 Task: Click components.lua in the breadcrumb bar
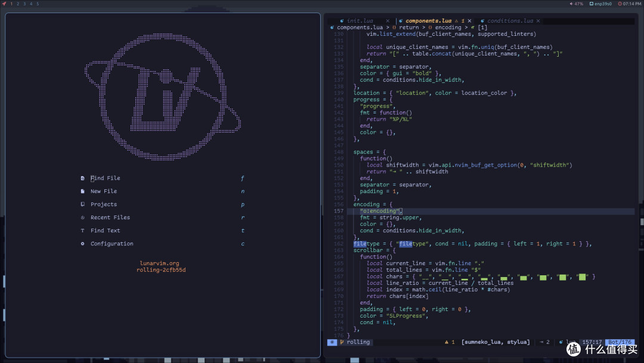pos(360,27)
